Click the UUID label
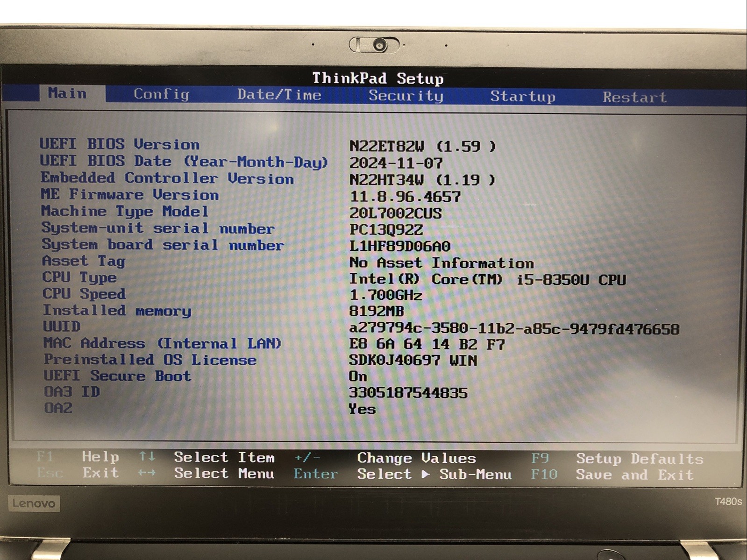 (62, 326)
